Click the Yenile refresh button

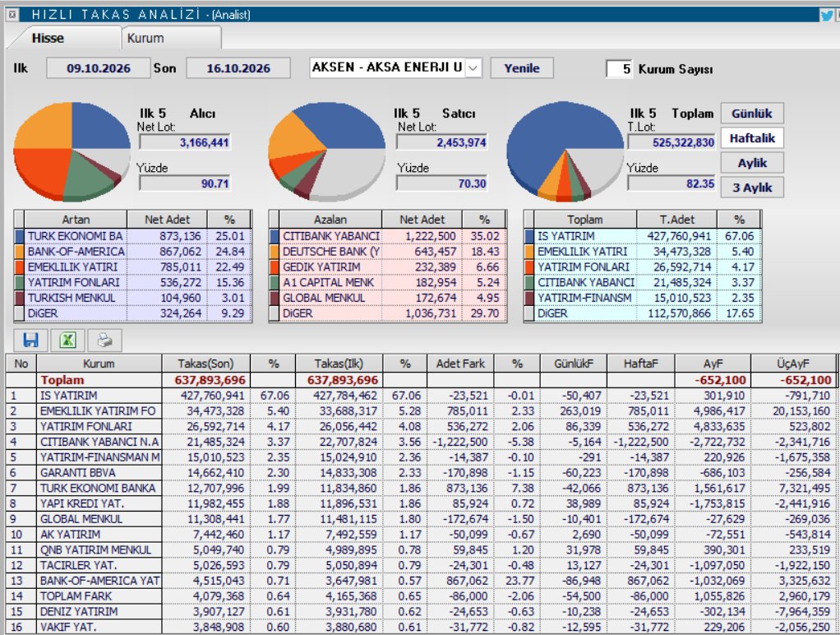tap(522, 68)
